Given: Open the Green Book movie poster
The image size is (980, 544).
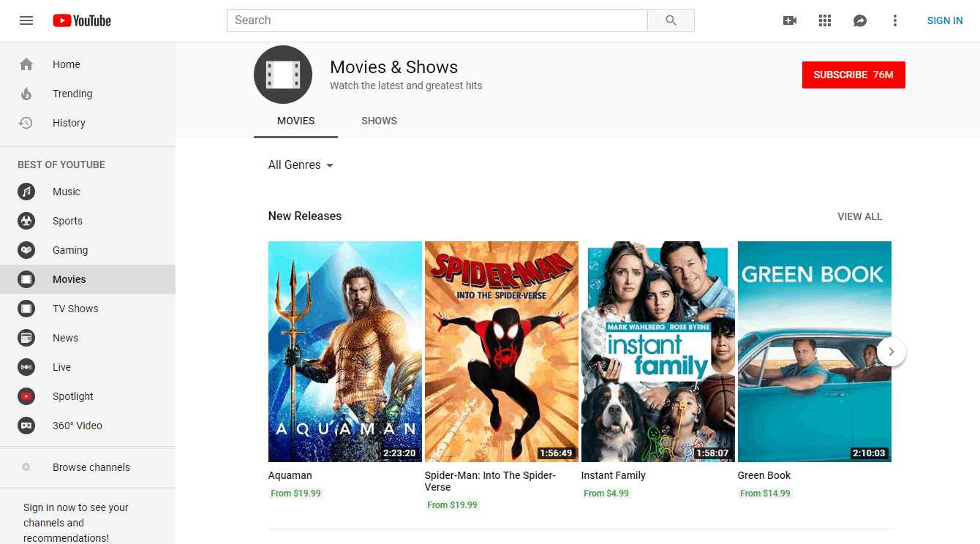Looking at the screenshot, I should click(x=815, y=352).
